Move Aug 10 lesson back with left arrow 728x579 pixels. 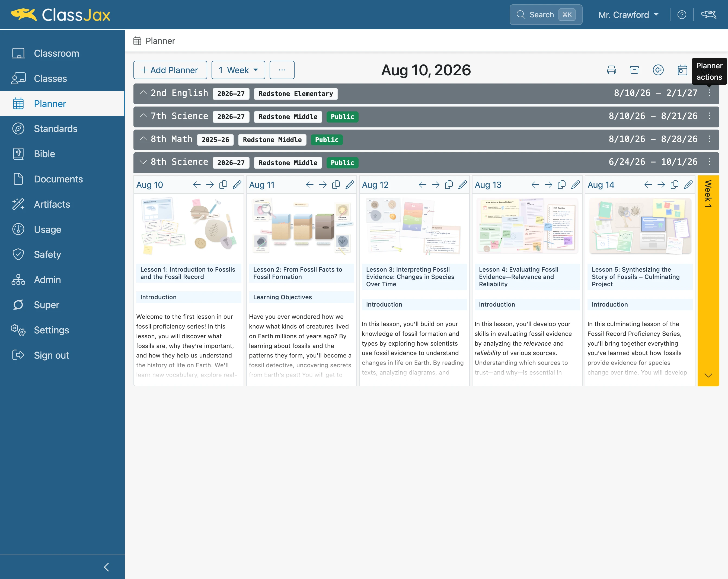click(197, 185)
